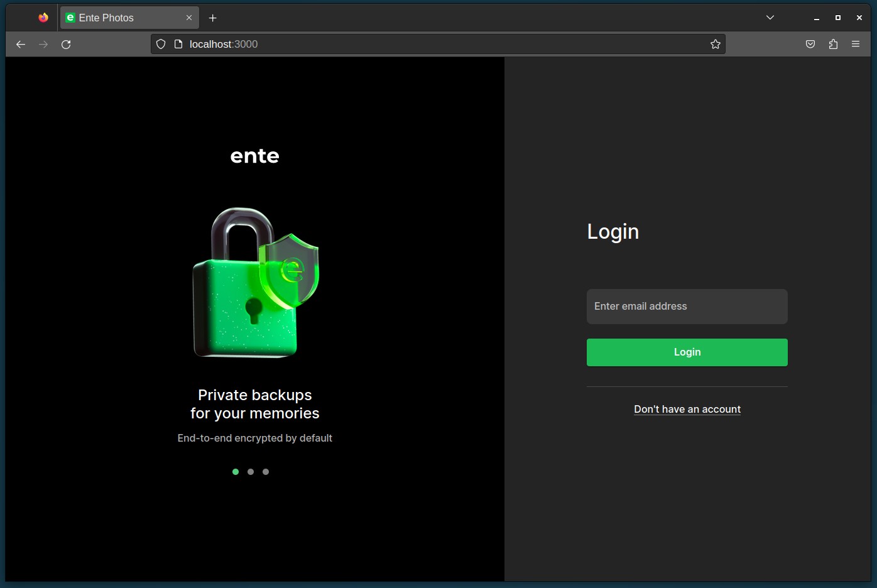The image size is (877, 588).
Task: Show site information page icon
Action: point(178,44)
